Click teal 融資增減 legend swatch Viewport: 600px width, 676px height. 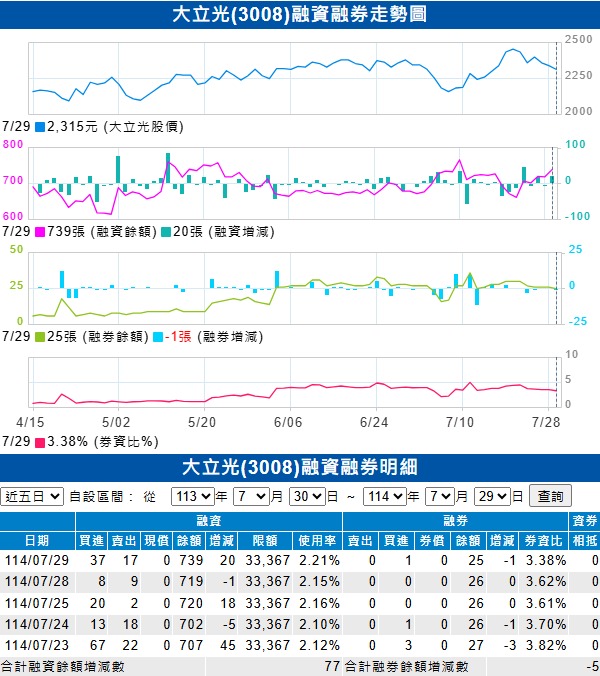[x=166, y=232]
